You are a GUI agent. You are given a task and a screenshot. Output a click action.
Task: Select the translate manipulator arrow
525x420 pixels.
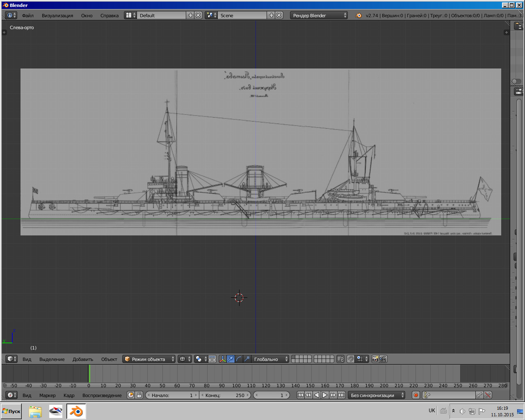pos(231,359)
